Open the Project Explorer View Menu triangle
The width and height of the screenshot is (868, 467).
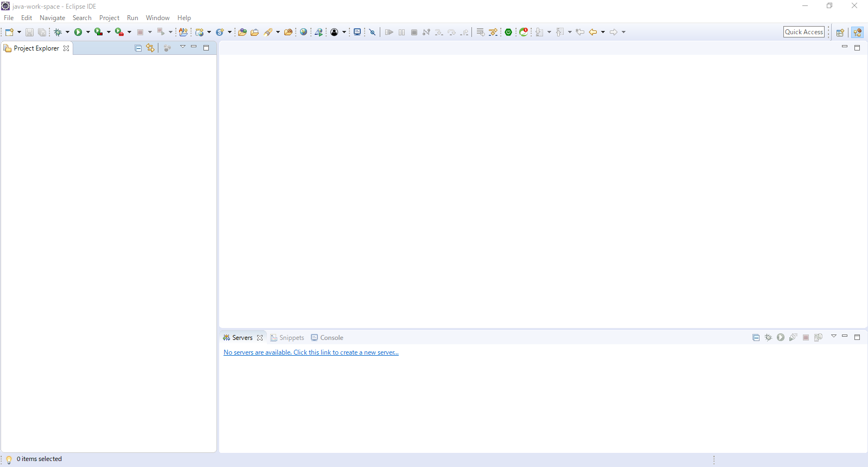183,47
